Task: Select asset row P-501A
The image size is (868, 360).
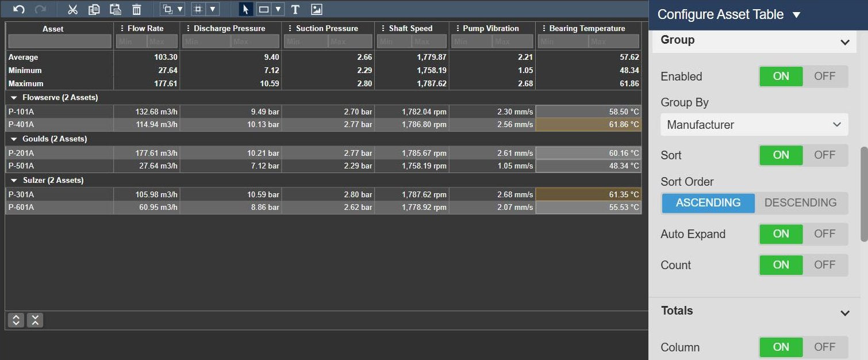Action: click(324, 166)
